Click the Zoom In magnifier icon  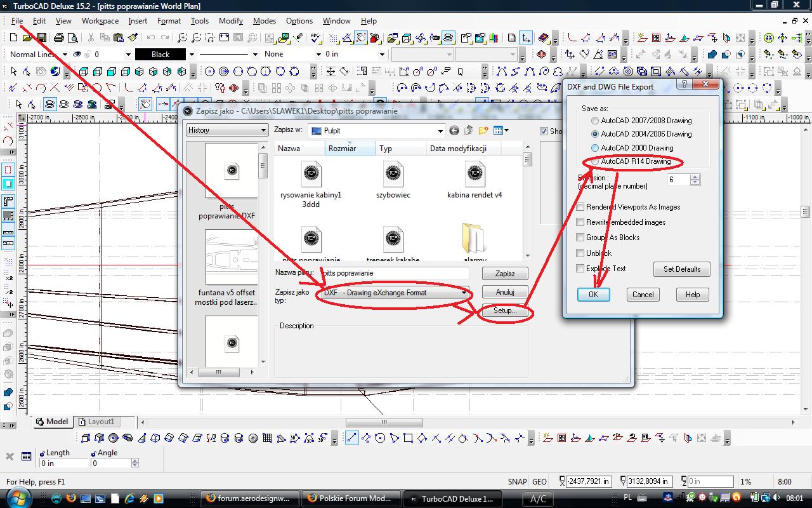[x=182, y=38]
